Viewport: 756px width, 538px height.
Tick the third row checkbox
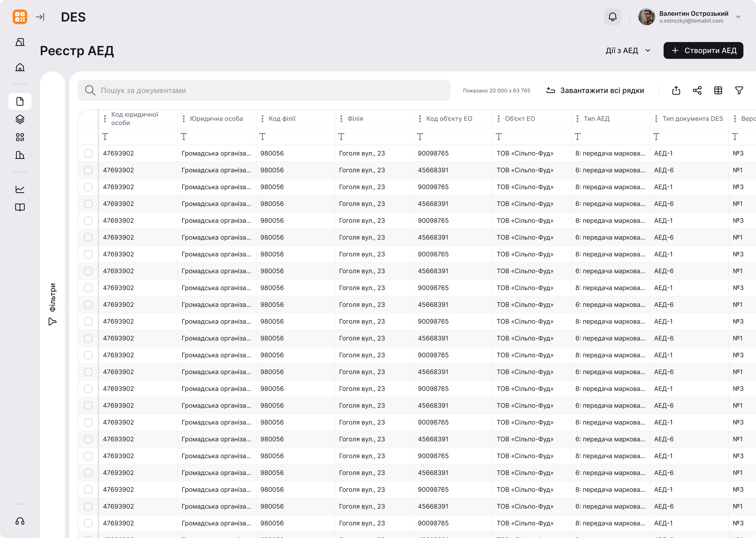[88, 187]
